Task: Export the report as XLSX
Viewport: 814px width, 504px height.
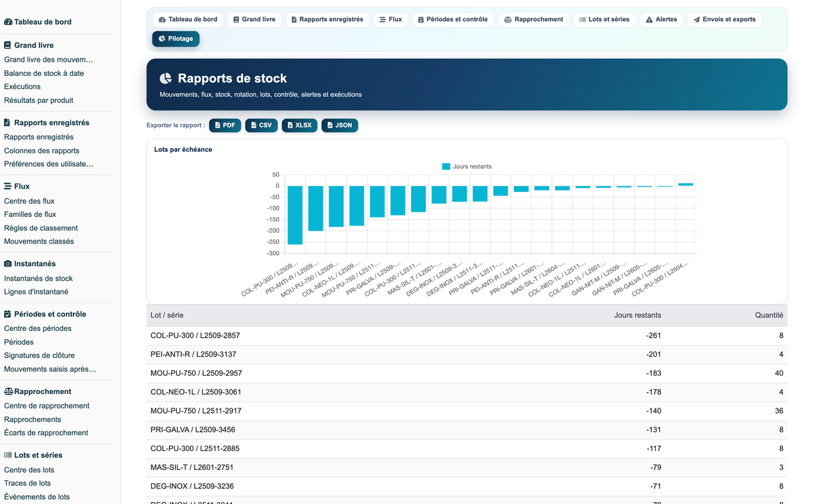Action: [x=300, y=125]
